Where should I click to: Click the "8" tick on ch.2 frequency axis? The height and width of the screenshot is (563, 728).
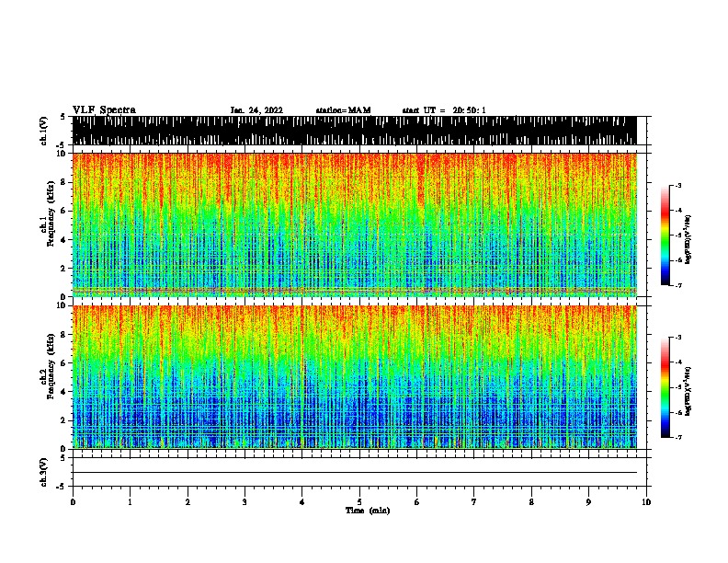64,335
